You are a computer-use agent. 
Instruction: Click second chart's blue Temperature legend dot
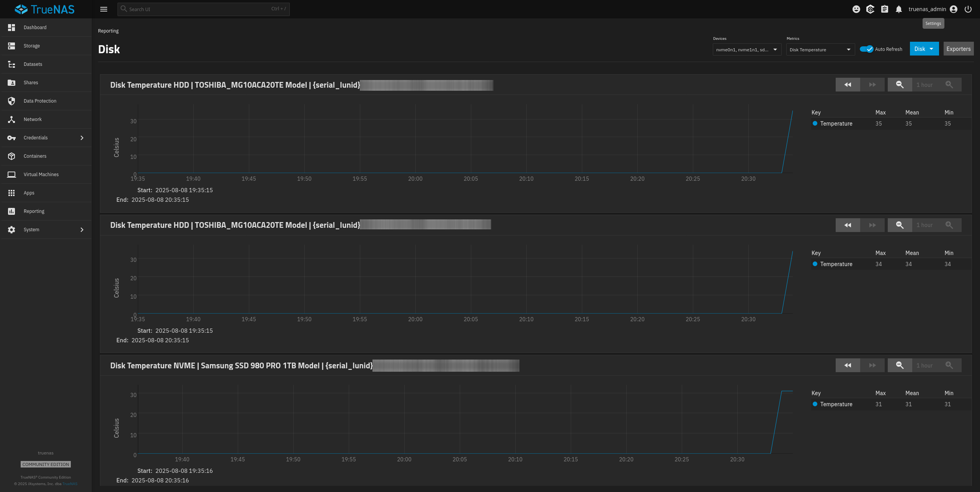click(815, 264)
